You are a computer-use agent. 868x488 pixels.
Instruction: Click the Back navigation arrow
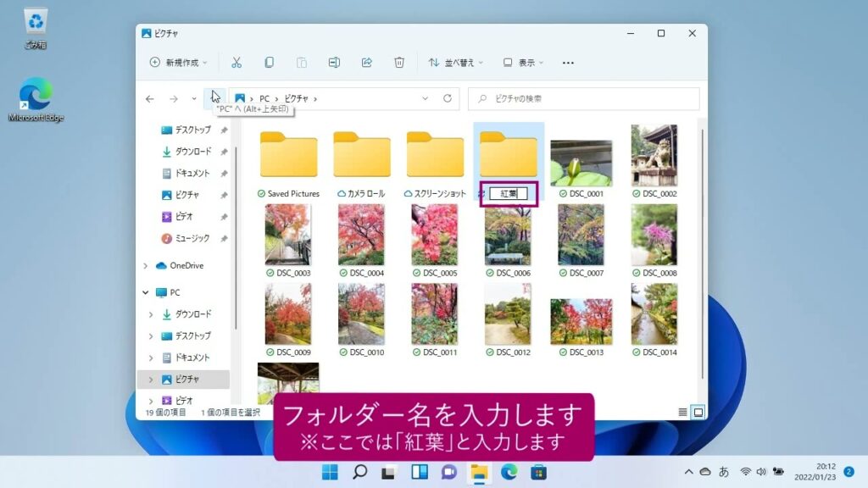tap(150, 99)
